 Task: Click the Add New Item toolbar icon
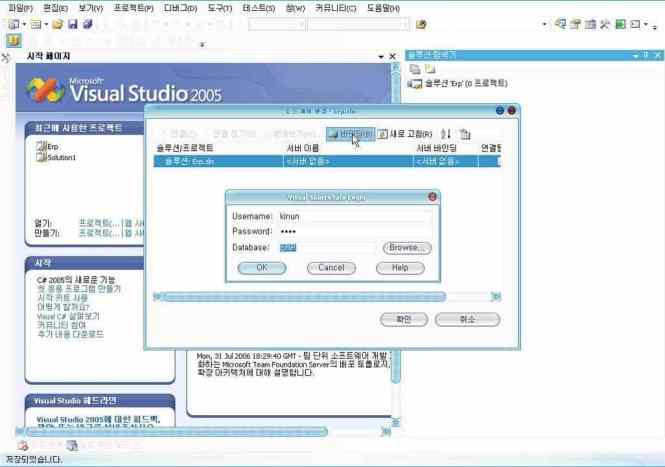pos(36,24)
